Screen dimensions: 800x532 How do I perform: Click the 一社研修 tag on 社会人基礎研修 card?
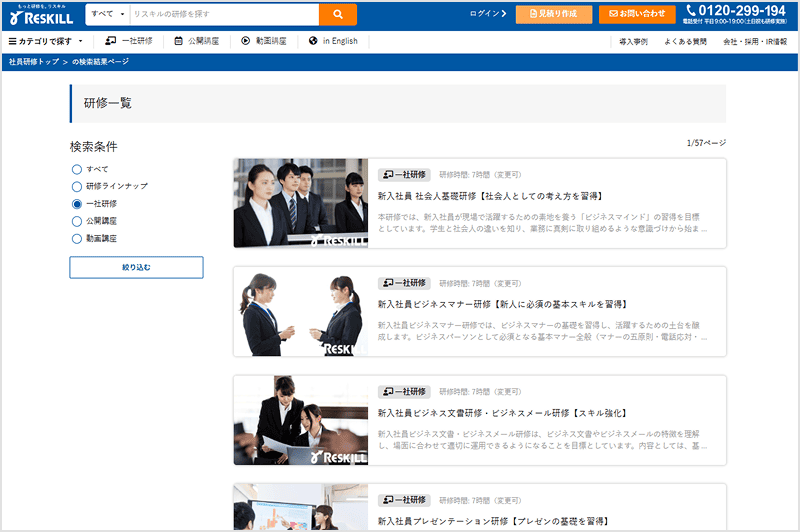[x=404, y=174]
